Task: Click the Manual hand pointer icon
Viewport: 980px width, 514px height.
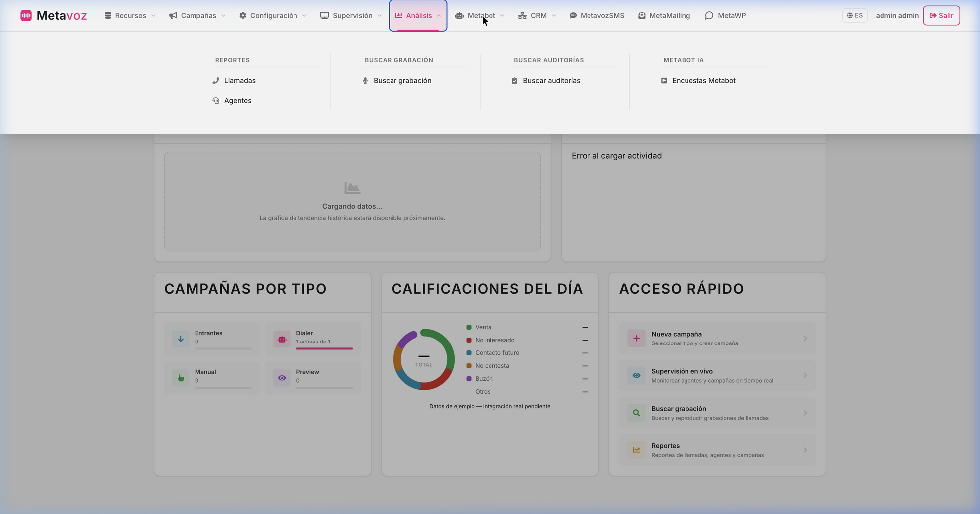Action: (181, 378)
